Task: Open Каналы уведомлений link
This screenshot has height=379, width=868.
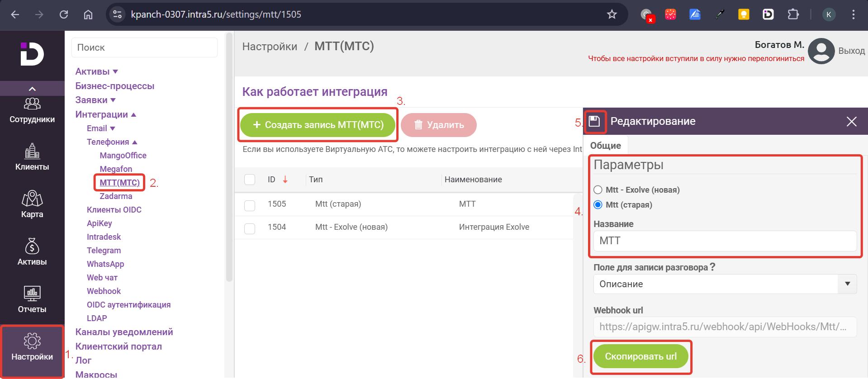Action: click(x=124, y=332)
